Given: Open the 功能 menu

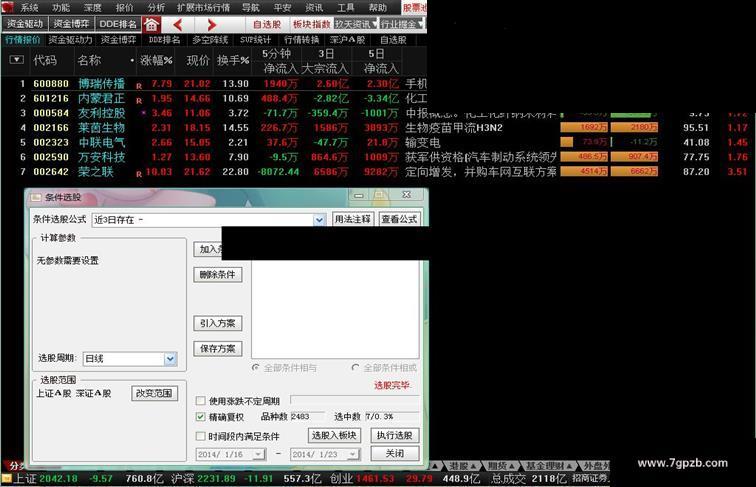Looking at the screenshot, I should (x=61, y=8).
